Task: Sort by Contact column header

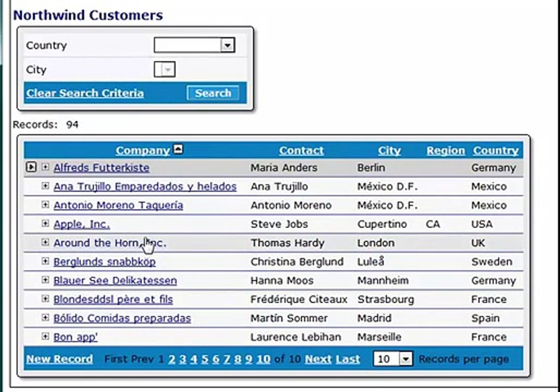Action: pos(301,150)
